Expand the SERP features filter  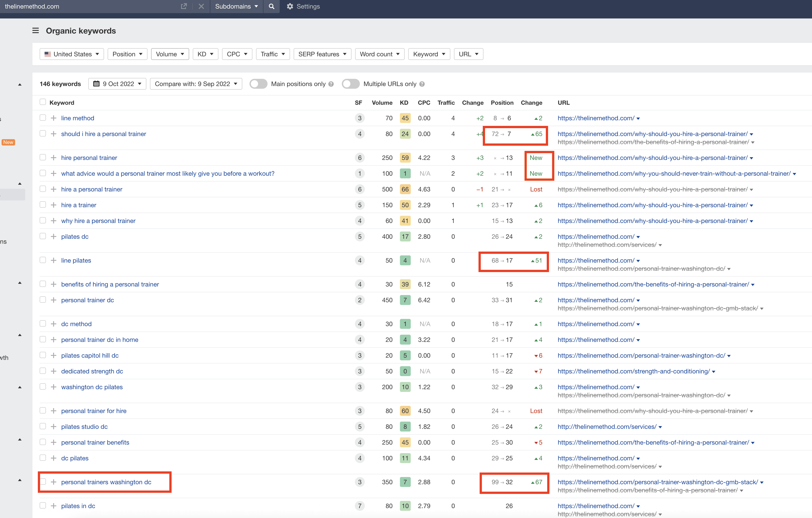322,54
